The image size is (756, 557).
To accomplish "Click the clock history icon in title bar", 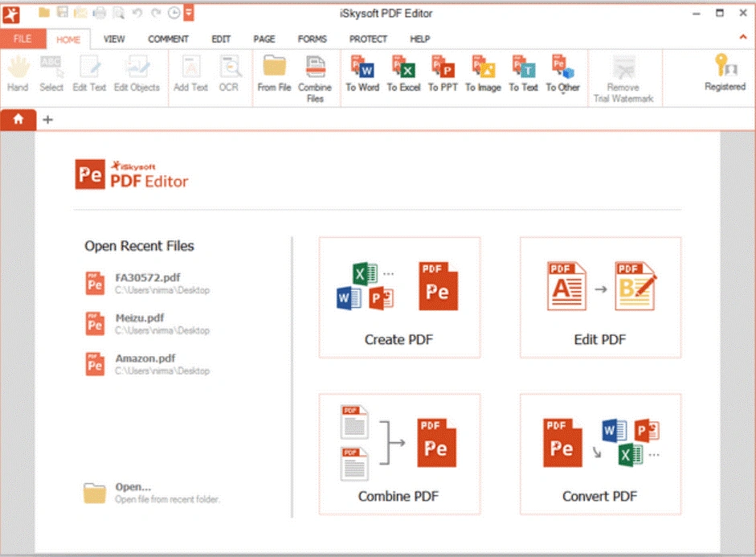I will [x=174, y=13].
